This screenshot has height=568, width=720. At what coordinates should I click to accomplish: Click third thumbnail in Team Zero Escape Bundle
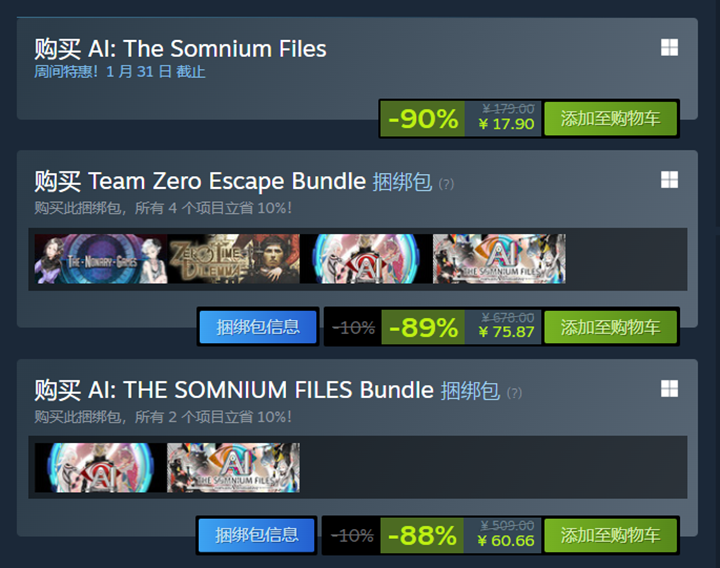point(366,259)
